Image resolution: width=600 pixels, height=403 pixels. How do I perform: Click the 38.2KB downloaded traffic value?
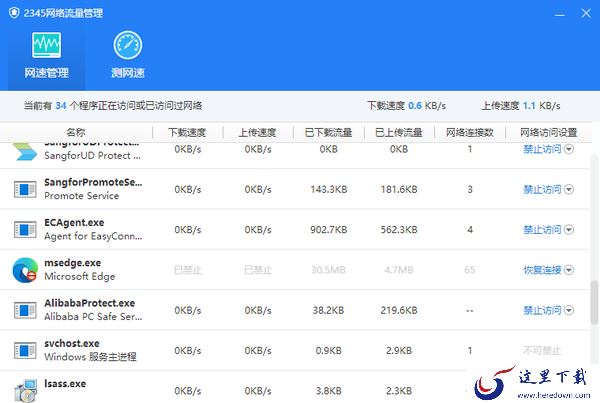coord(328,310)
